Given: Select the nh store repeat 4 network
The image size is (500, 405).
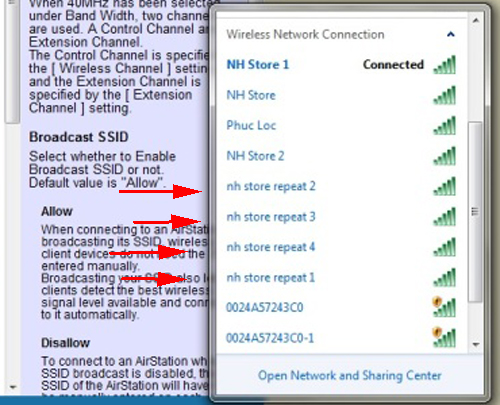Looking at the screenshot, I should 341,247.
